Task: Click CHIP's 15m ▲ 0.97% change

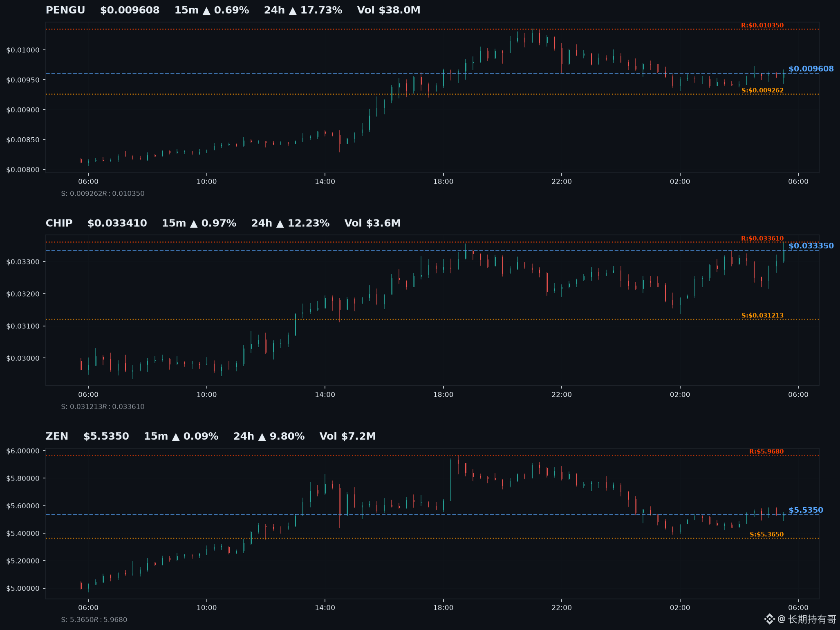Action: point(199,223)
